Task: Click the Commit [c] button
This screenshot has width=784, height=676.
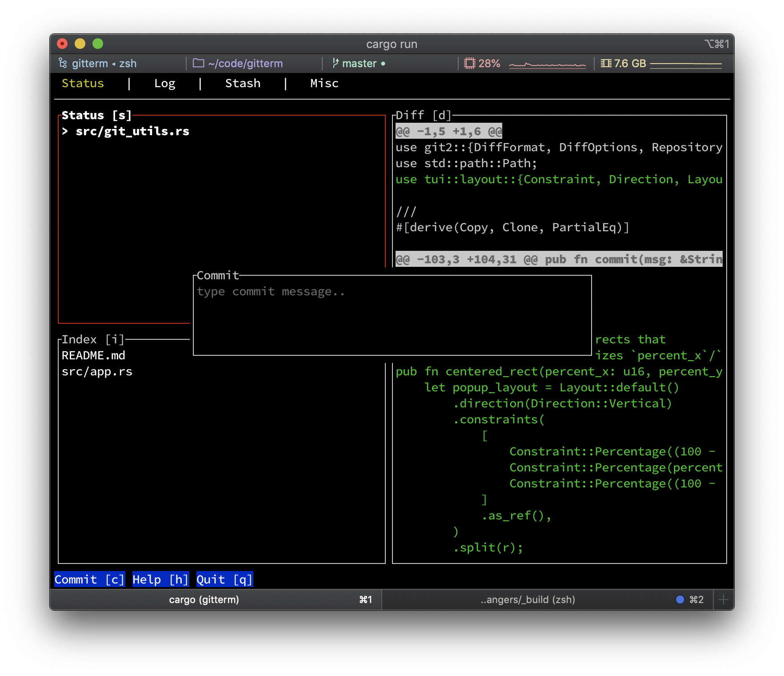Action: point(89,579)
